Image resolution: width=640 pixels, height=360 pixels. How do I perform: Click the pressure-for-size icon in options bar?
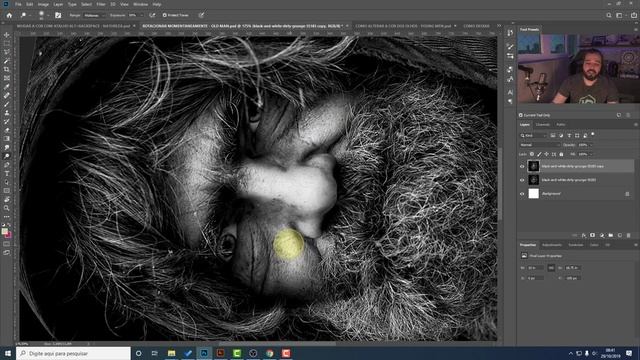point(201,15)
